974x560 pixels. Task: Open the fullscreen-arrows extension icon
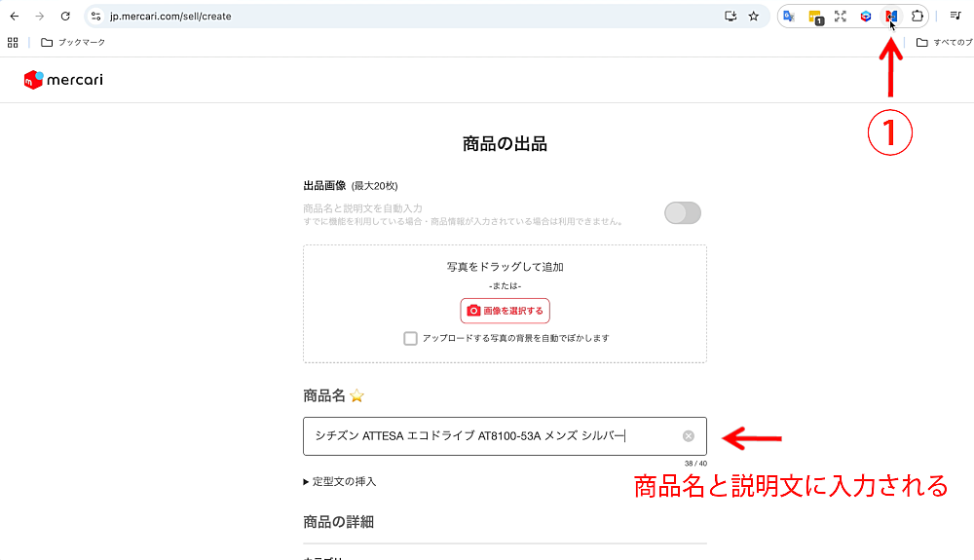coord(841,17)
